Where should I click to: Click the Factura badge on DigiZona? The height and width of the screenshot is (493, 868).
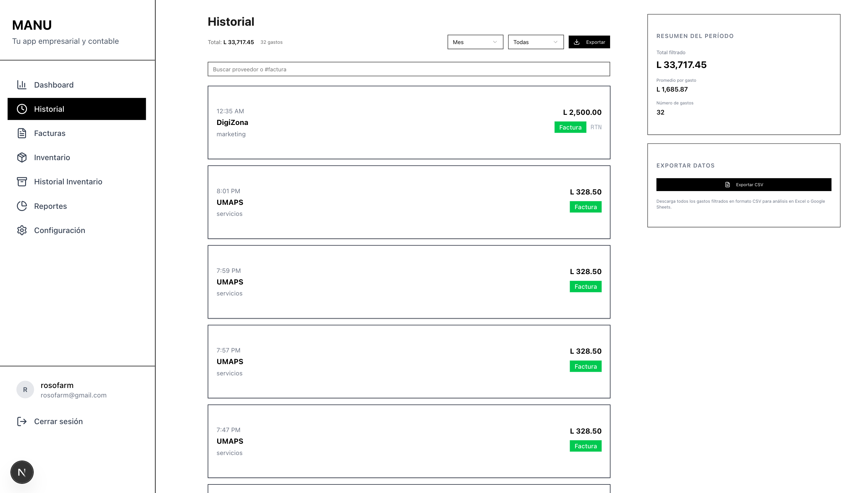[570, 127]
